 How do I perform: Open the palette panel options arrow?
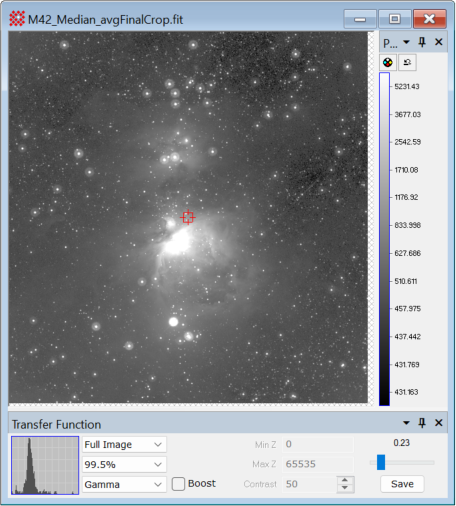tap(406, 42)
